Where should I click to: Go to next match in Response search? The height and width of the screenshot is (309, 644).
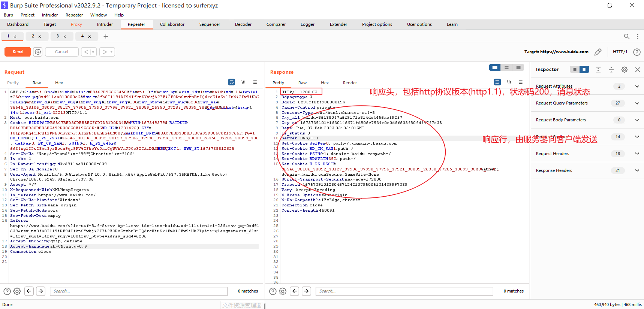[307, 291]
